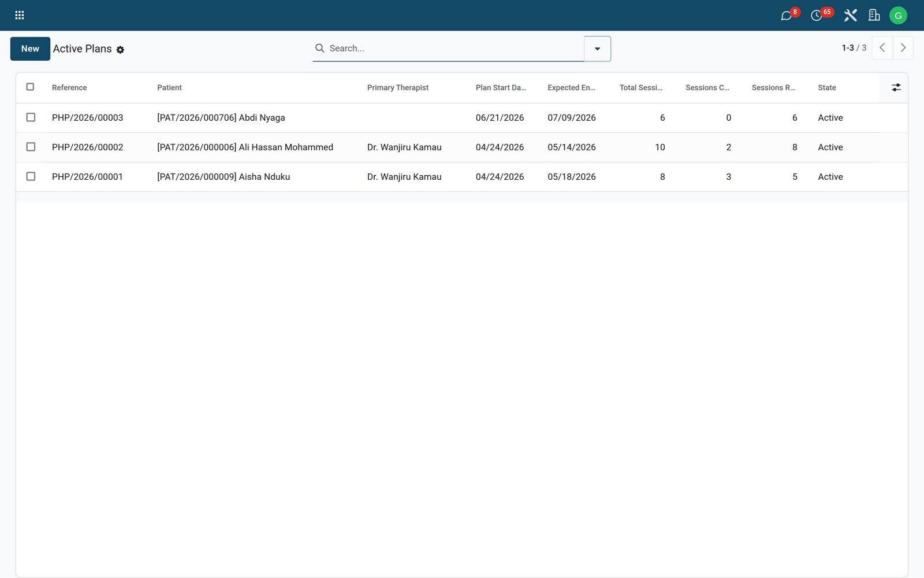Click Dr. Wanjiru Kamau in PHP/2026/00002 row

[404, 147]
